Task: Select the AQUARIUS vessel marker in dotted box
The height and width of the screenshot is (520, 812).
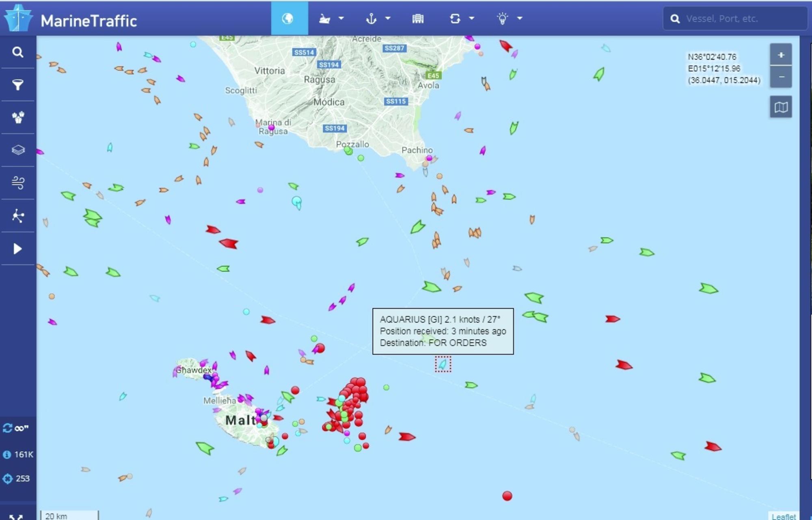Action: click(443, 364)
